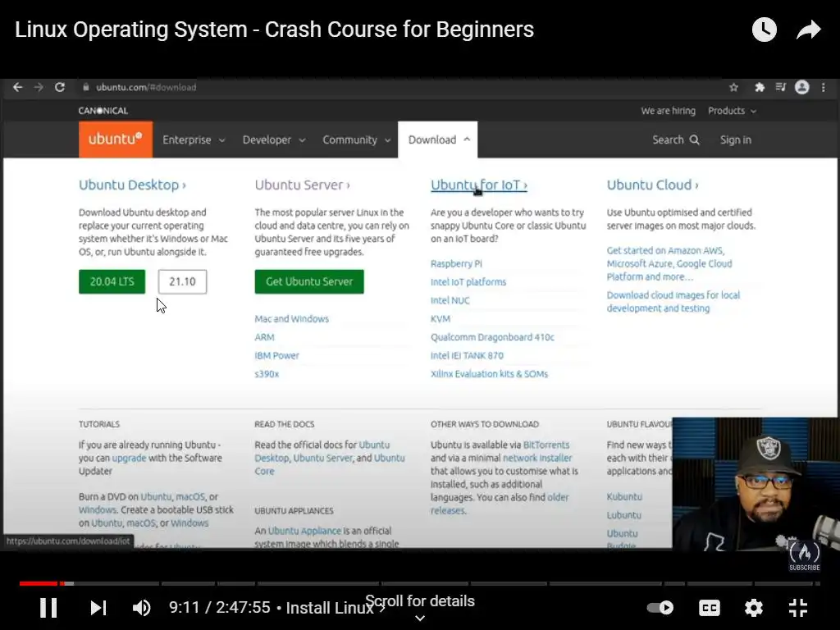Open video settings gear

tap(754, 608)
